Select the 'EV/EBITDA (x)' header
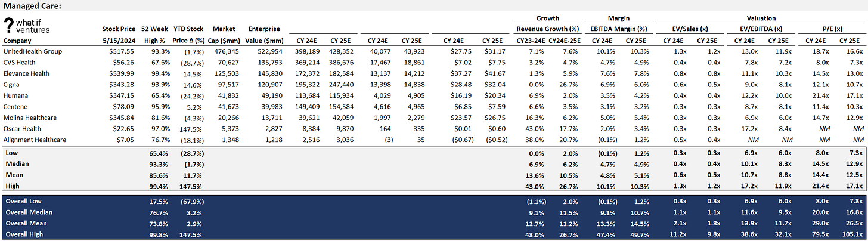 (x=761, y=29)
